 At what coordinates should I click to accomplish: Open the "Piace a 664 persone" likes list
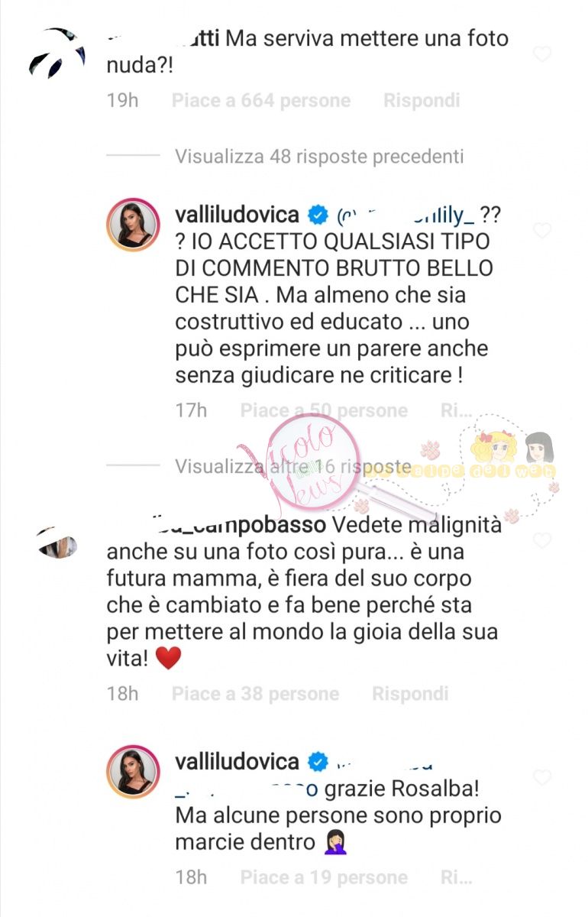tap(261, 100)
